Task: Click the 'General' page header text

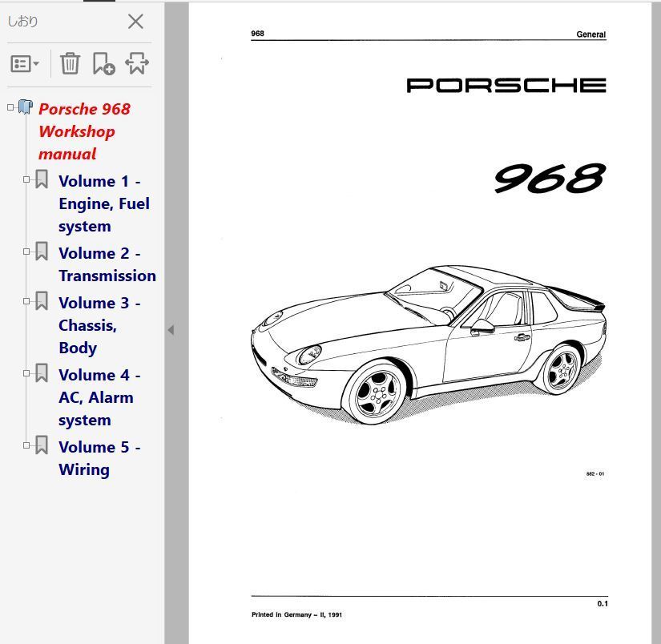Action: (x=591, y=34)
